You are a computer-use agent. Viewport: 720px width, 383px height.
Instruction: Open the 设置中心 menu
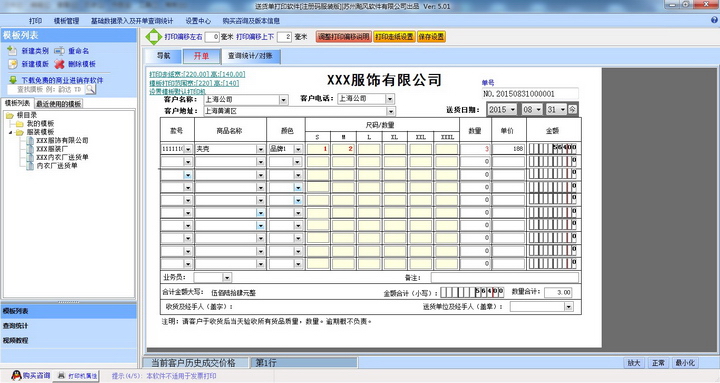point(198,21)
